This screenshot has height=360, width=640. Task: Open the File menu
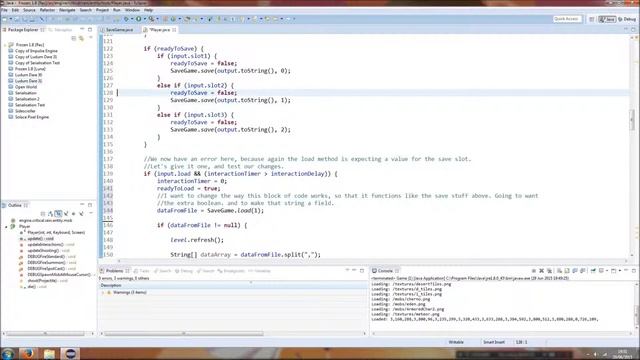pos(4,10)
